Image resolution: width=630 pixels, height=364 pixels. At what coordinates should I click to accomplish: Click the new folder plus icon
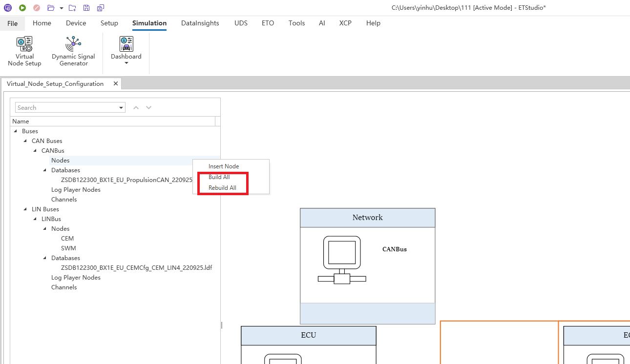(x=72, y=8)
